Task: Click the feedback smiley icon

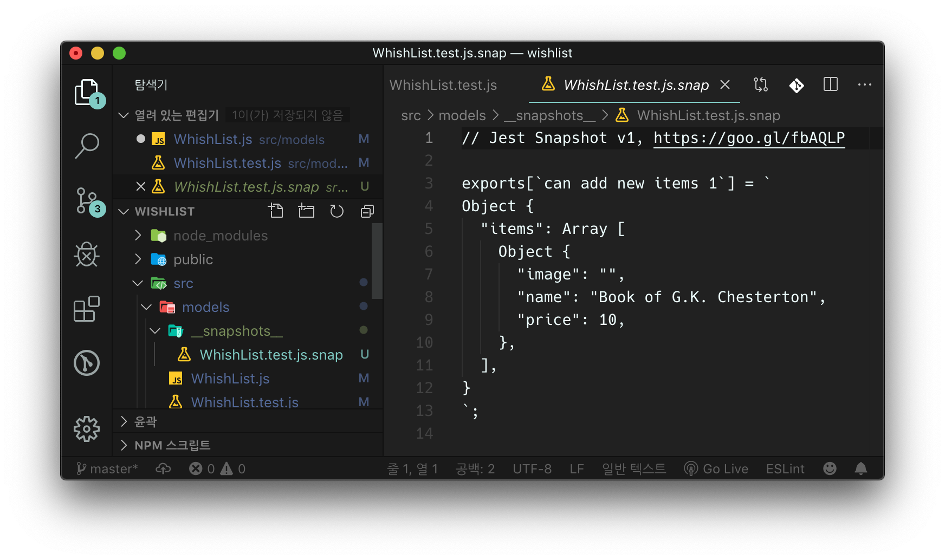Action: [830, 468]
